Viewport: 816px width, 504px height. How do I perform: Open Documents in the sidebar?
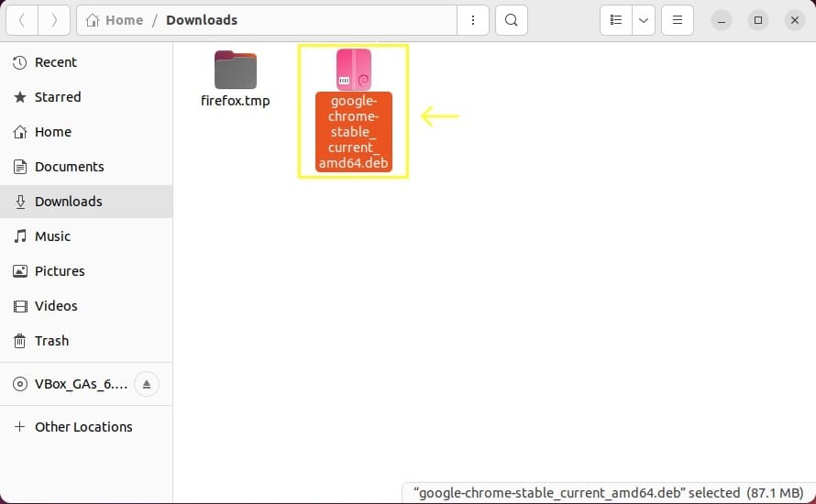pos(86,167)
